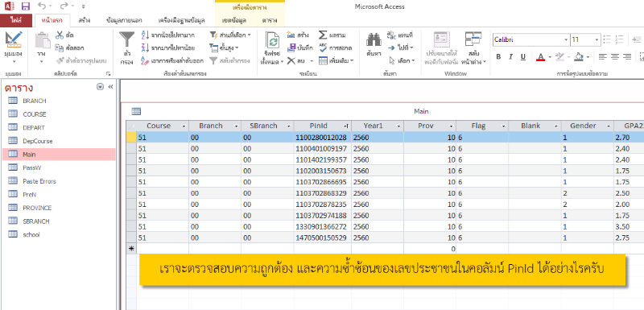Click the large Filter funnel icon

point(126,39)
